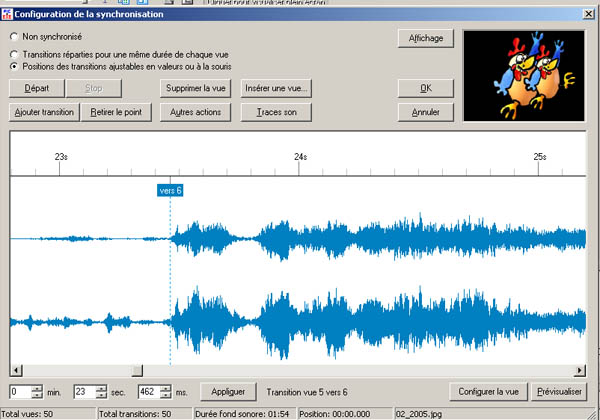The image size is (600, 420).
Task: Increase minutes with the up spinner
Action: [37, 388]
